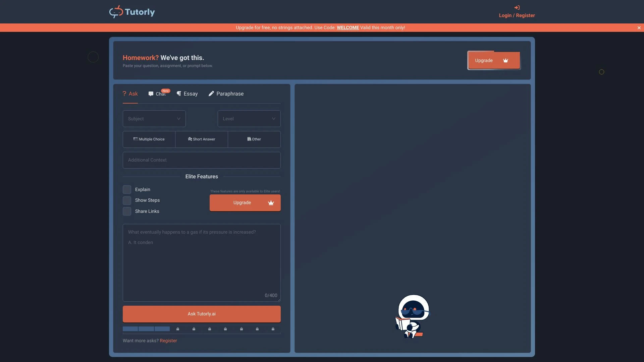The image size is (644, 362).
Task: Click the columns icon next to Other
Action: pos(249,139)
